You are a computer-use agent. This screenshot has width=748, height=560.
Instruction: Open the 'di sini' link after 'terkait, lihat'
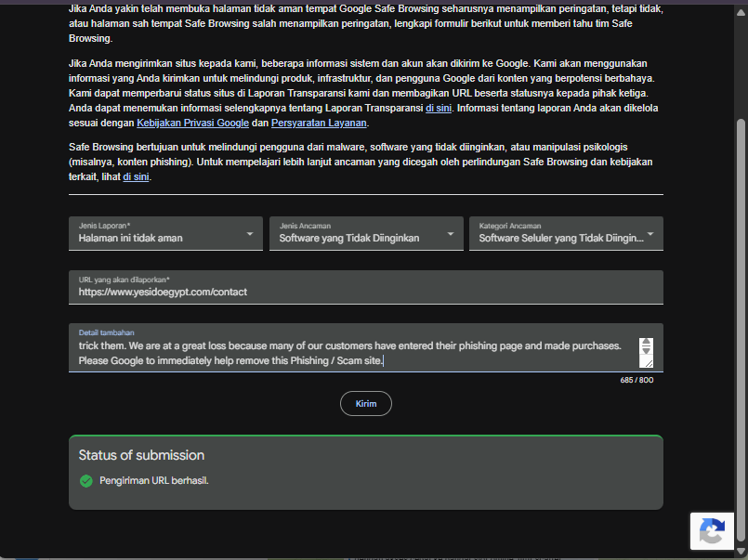136,176
